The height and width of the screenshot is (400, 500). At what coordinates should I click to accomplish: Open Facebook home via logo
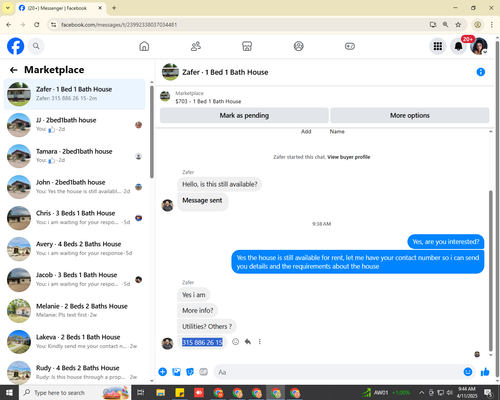tap(16, 46)
